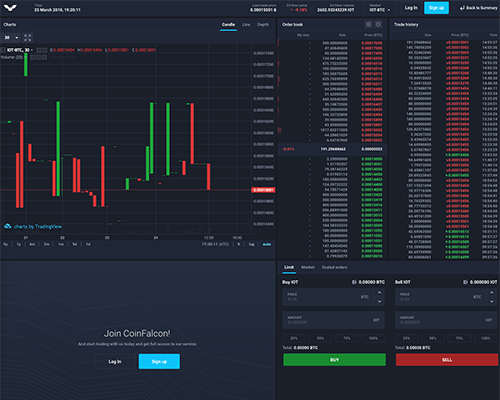Open Volume (20) indicator settings icon
The image size is (500, 400).
[38, 57]
